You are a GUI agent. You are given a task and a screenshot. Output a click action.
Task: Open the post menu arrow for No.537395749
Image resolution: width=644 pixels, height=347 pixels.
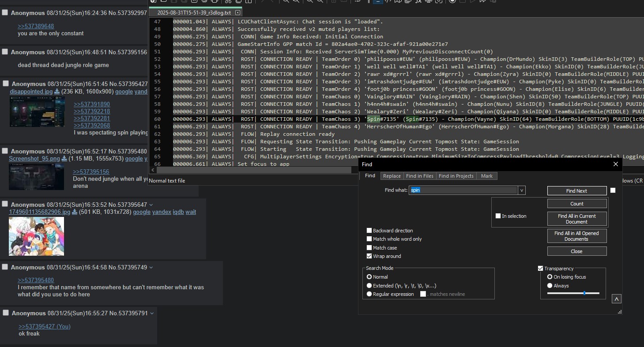click(151, 268)
